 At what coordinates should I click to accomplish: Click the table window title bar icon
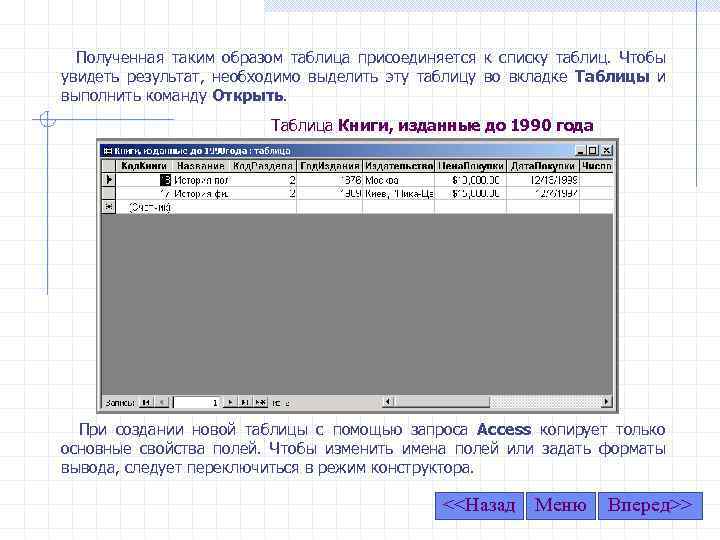[107, 151]
